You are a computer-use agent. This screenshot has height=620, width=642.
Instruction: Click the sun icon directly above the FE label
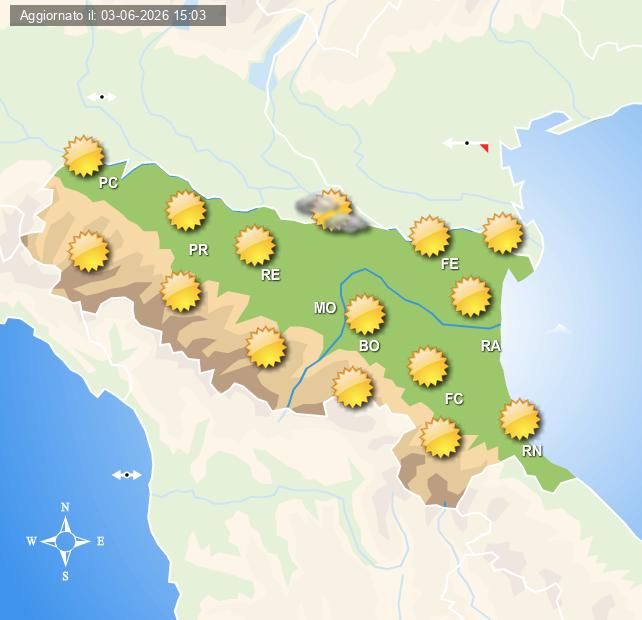[430, 236]
